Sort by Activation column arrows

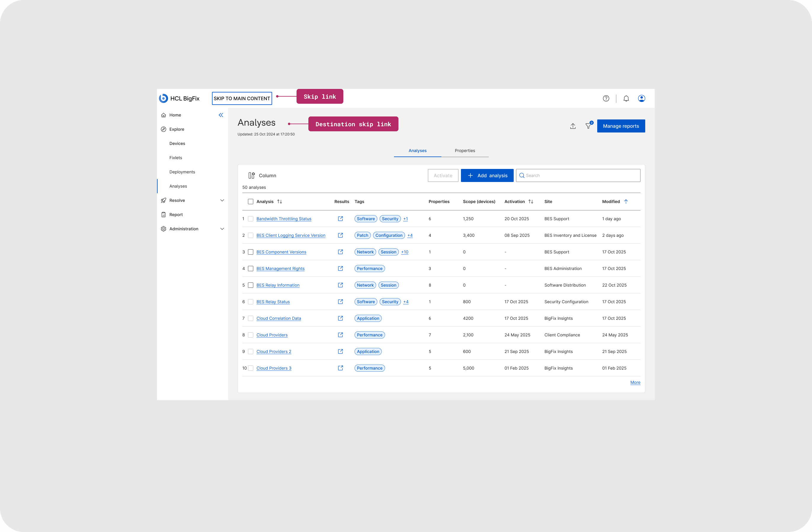coord(531,202)
